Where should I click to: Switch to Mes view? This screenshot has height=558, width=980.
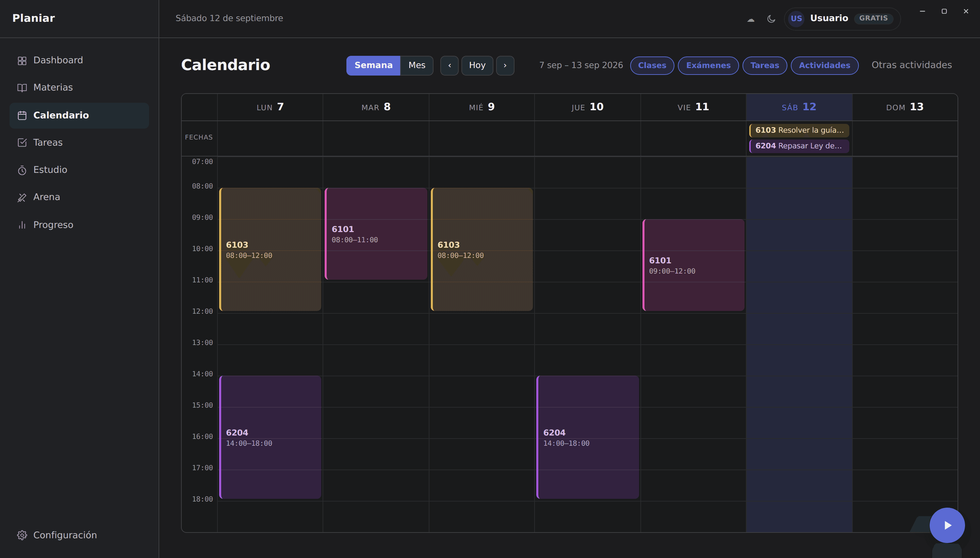click(x=416, y=66)
